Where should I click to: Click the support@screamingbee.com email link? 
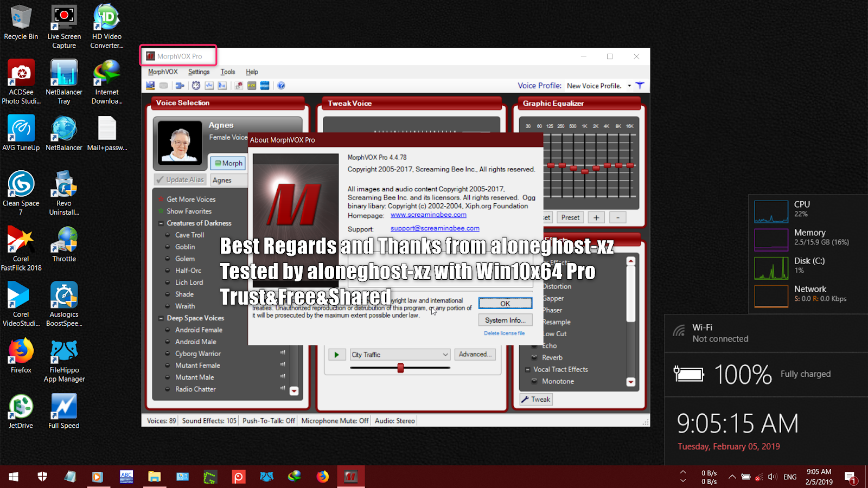coord(435,228)
